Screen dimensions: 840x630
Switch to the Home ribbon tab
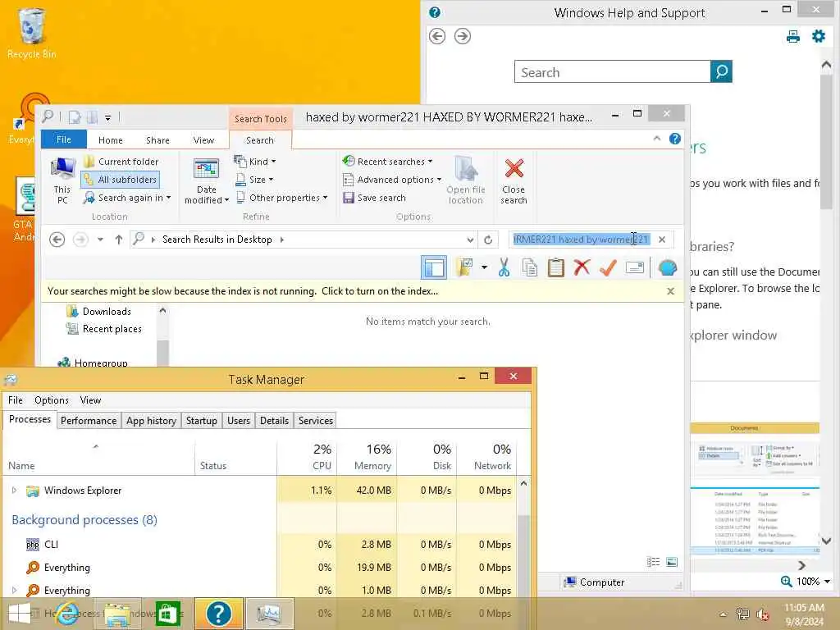[x=111, y=139]
